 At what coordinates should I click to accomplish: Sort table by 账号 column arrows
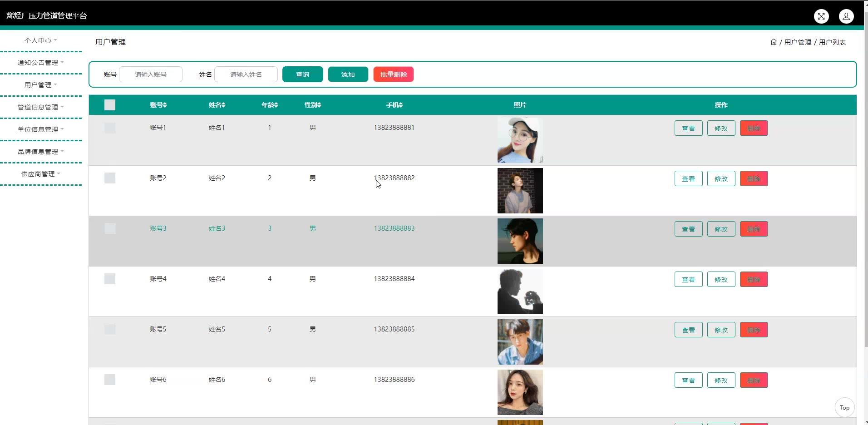[165, 105]
